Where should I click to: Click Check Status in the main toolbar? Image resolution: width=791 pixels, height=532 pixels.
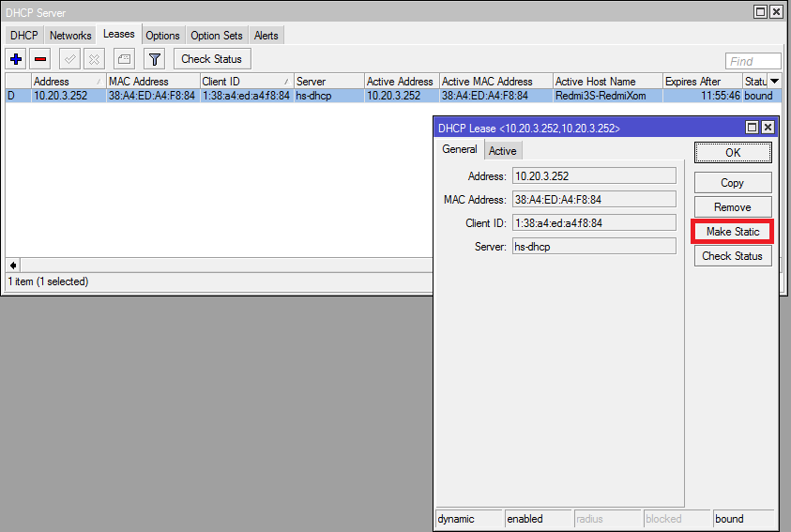211,59
